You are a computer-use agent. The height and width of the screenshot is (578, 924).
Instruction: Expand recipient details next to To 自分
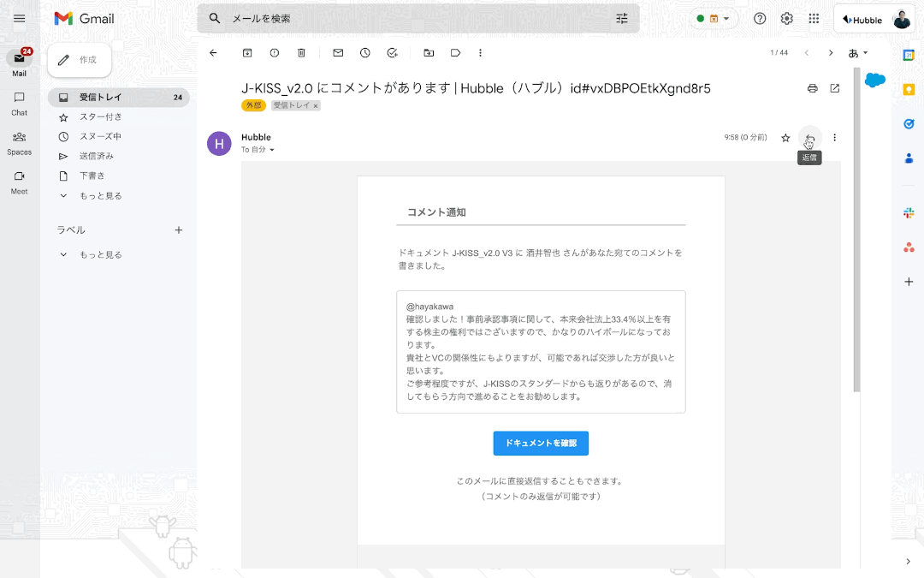tap(272, 150)
